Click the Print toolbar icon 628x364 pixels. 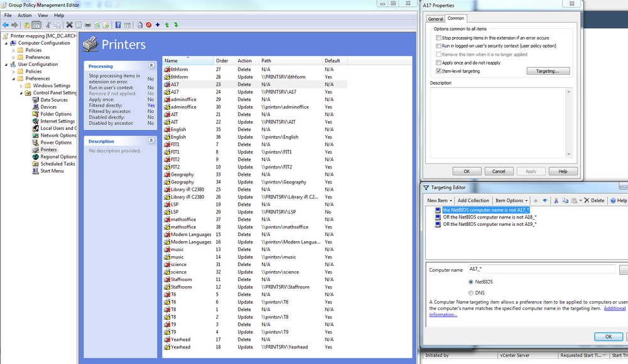(88, 25)
